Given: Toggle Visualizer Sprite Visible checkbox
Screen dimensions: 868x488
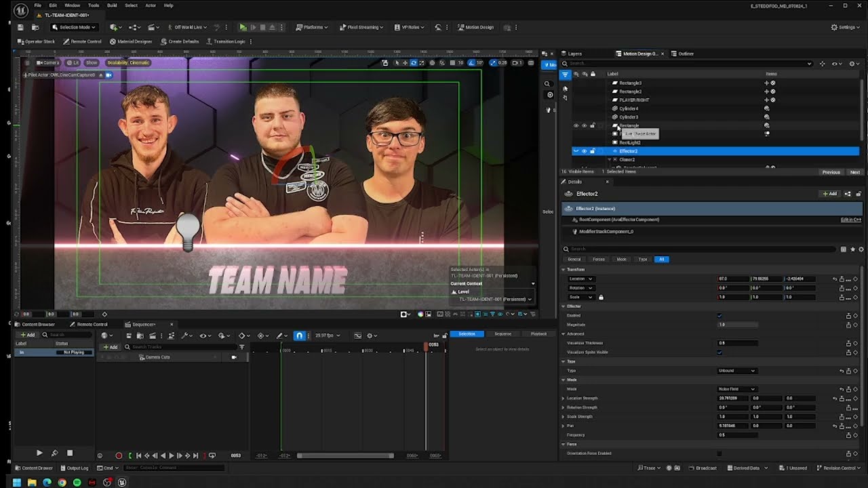Looking at the screenshot, I should tap(719, 352).
